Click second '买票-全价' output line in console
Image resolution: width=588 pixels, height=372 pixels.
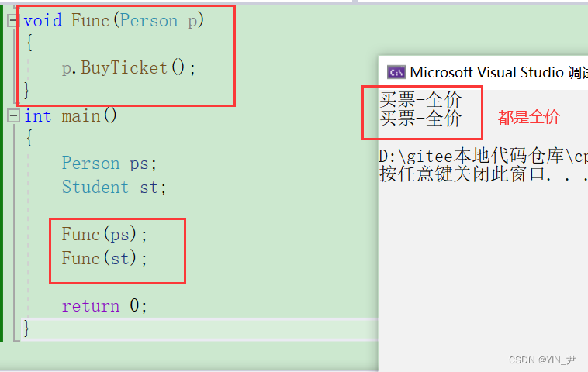click(x=420, y=119)
